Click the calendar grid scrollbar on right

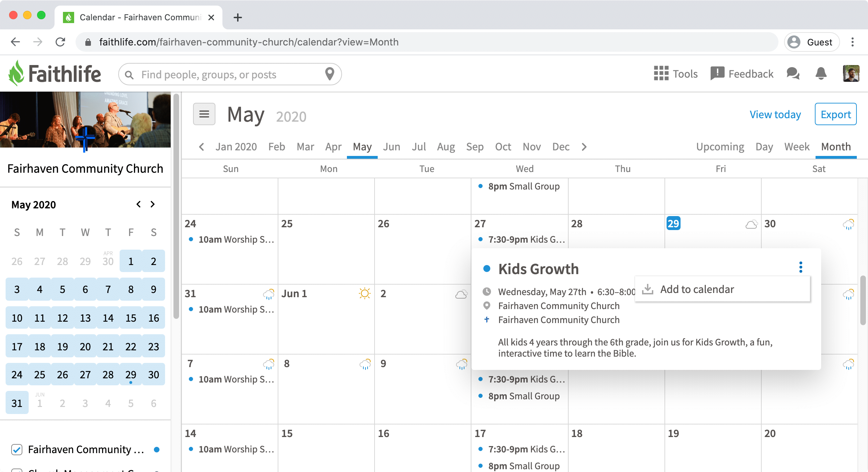click(863, 300)
